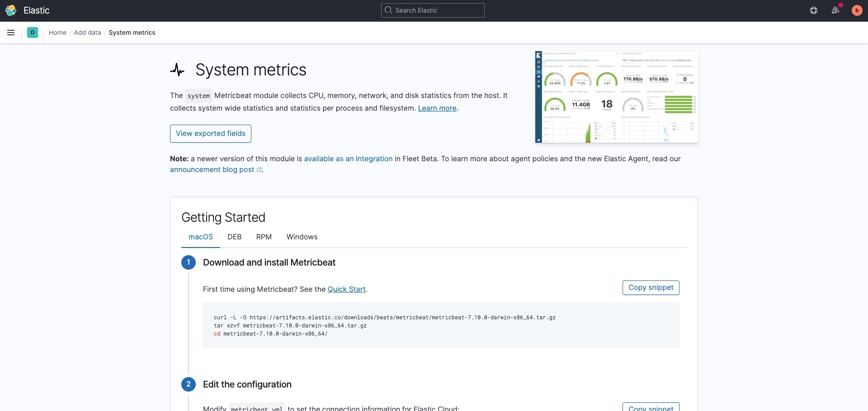Select the macOS tab
This screenshot has height=411, width=868.
tap(201, 237)
